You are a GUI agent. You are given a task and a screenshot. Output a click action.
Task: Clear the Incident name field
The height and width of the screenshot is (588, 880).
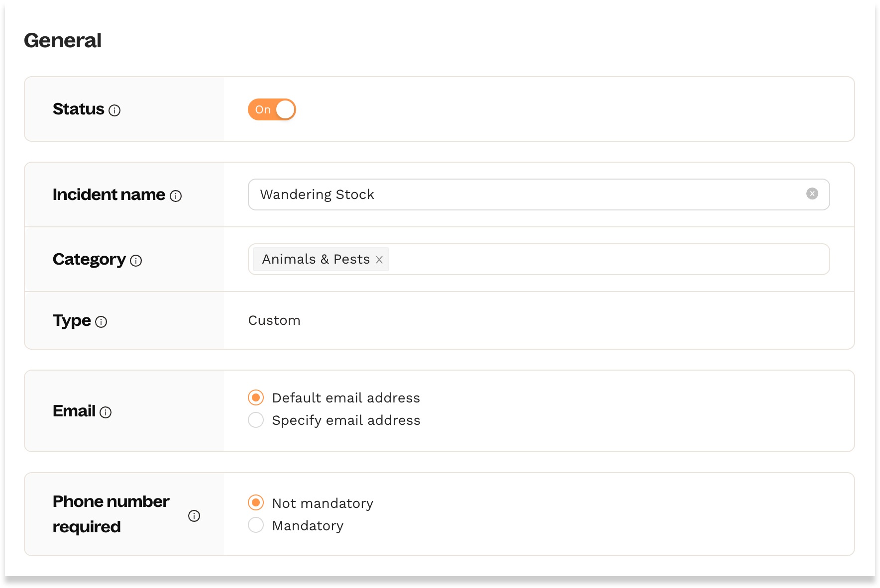point(812,194)
